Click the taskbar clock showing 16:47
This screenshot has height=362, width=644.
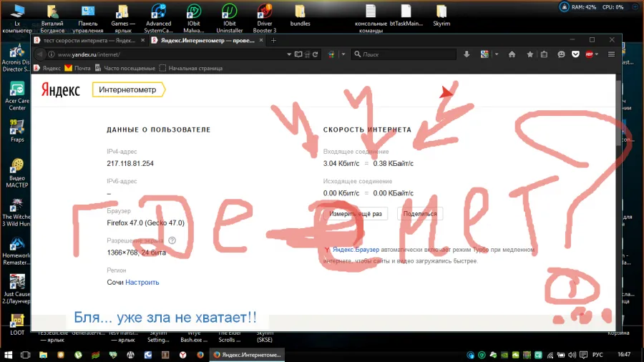point(624,354)
